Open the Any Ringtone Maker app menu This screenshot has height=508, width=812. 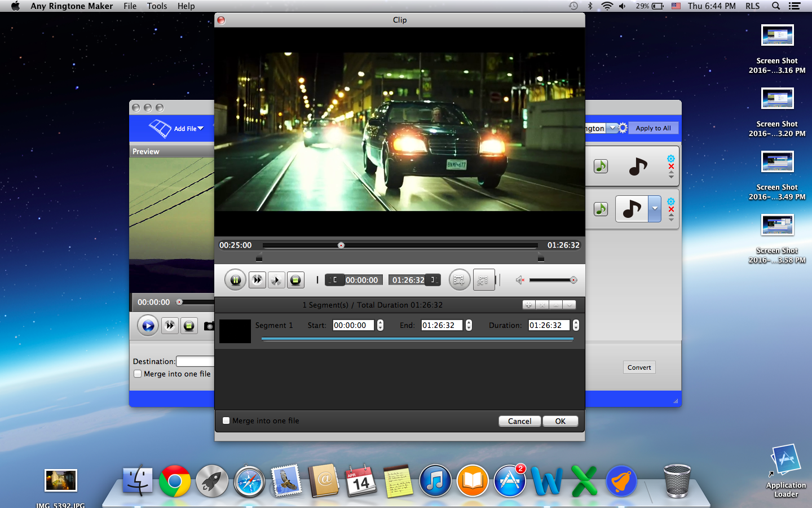pos(72,6)
